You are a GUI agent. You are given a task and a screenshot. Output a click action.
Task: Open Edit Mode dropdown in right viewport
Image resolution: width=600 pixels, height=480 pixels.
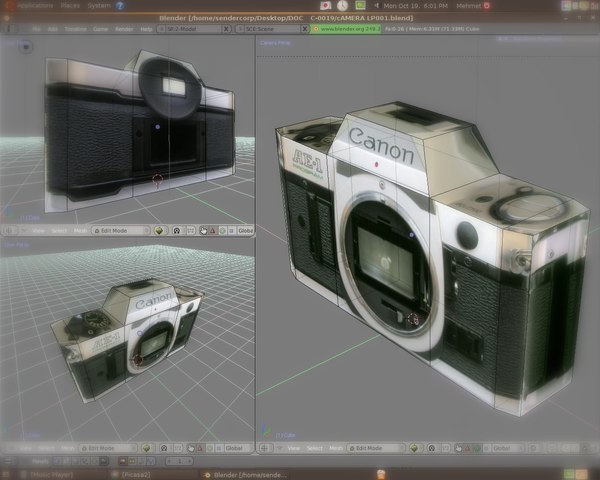[x=376, y=448]
